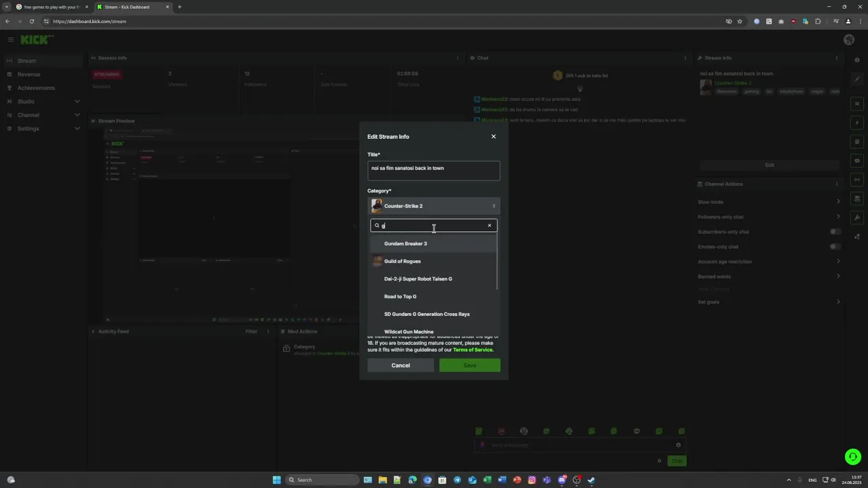Click the first emote above chat input
868x488 pixels.
[479, 431]
